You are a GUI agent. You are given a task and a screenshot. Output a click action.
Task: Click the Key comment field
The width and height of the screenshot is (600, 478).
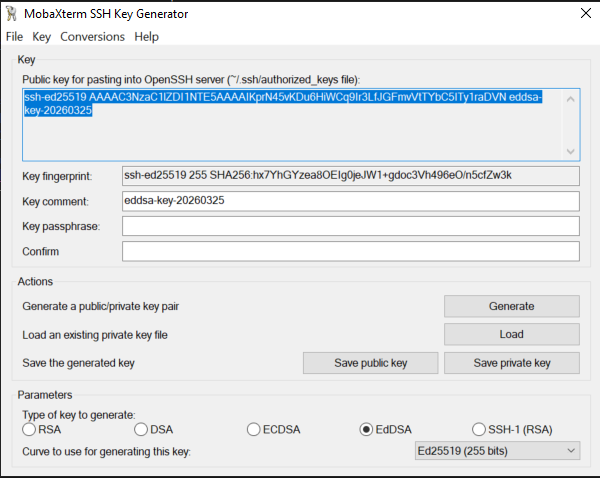[351, 201]
